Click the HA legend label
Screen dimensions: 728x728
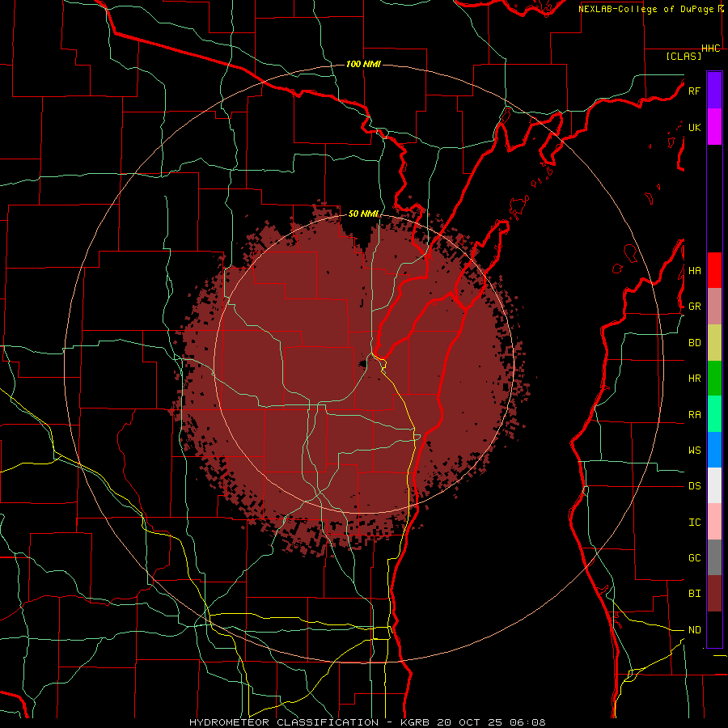[694, 270]
